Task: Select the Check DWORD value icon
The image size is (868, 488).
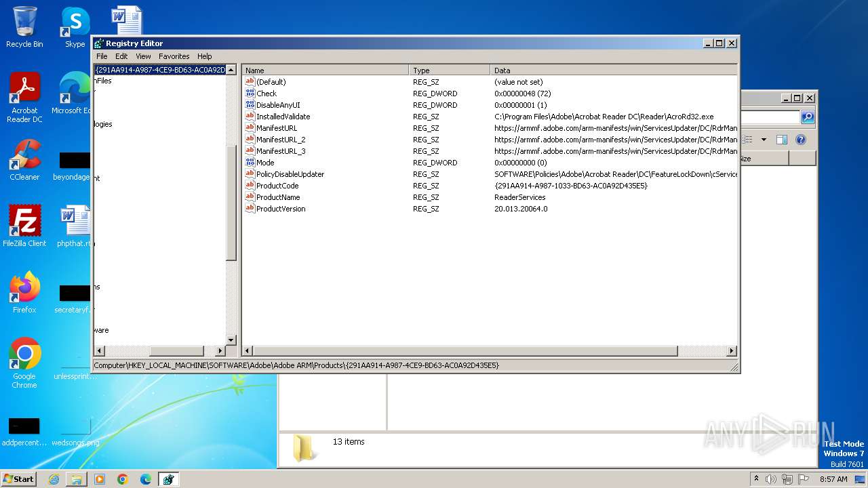Action: pos(250,94)
